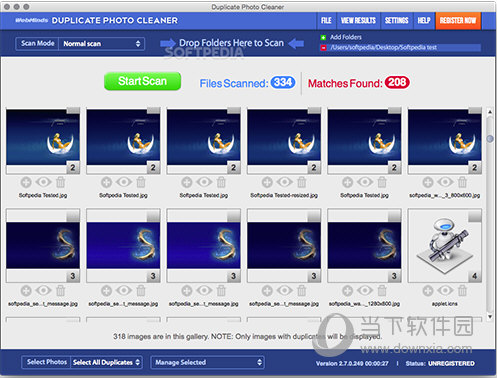Click plus icon under applet.icns

tap(428, 291)
